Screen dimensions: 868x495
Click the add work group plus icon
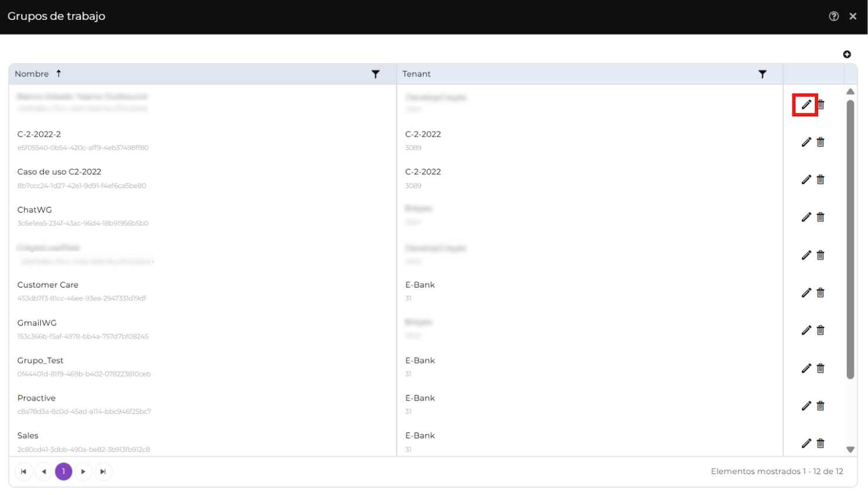(846, 54)
